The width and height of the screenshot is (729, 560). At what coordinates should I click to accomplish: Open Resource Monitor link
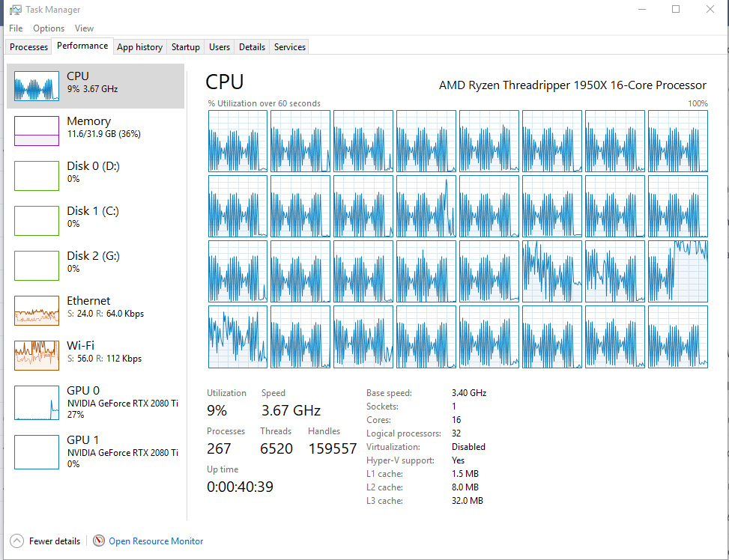156,541
